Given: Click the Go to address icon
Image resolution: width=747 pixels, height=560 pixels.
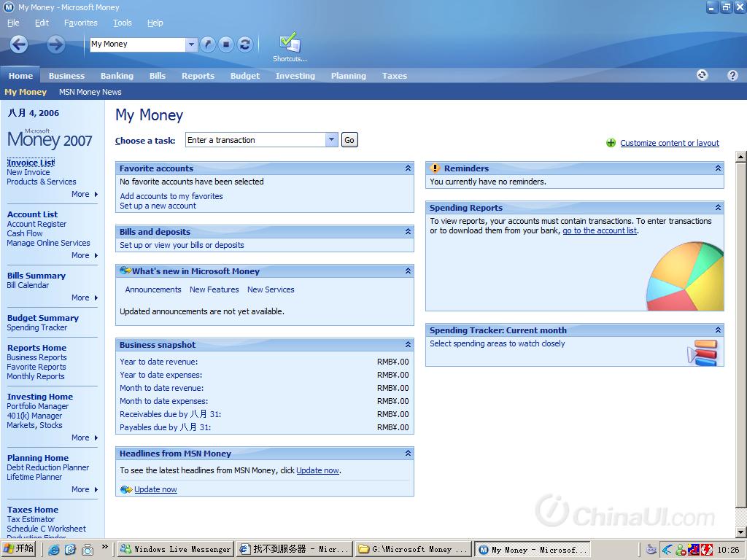Looking at the screenshot, I should click(208, 44).
